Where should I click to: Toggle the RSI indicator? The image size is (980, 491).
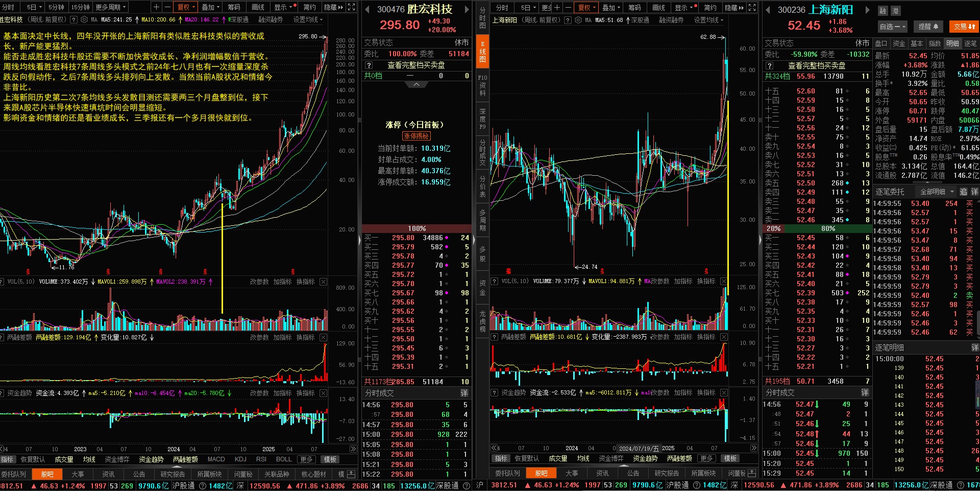click(x=261, y=459)
